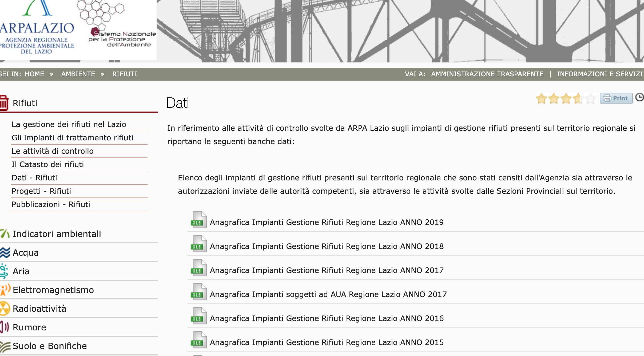Open the Rumore section
This screenshot has width=644, height=356.
[x=29, y=327]
